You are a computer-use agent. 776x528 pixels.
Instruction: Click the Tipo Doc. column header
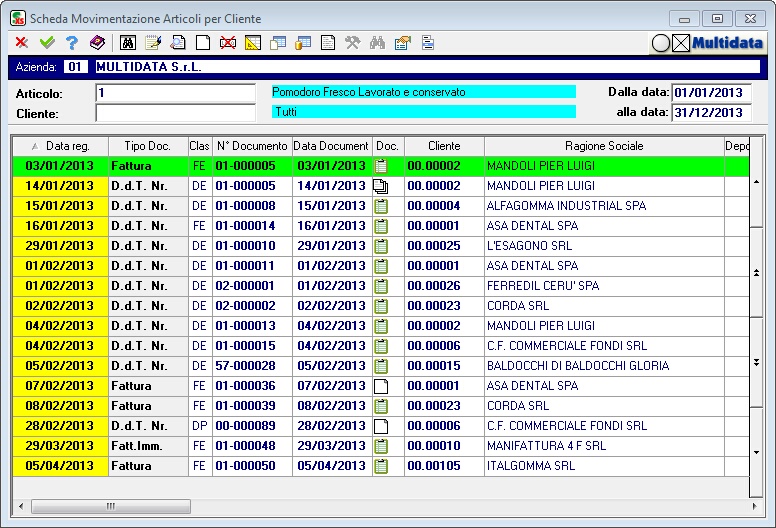148,146
